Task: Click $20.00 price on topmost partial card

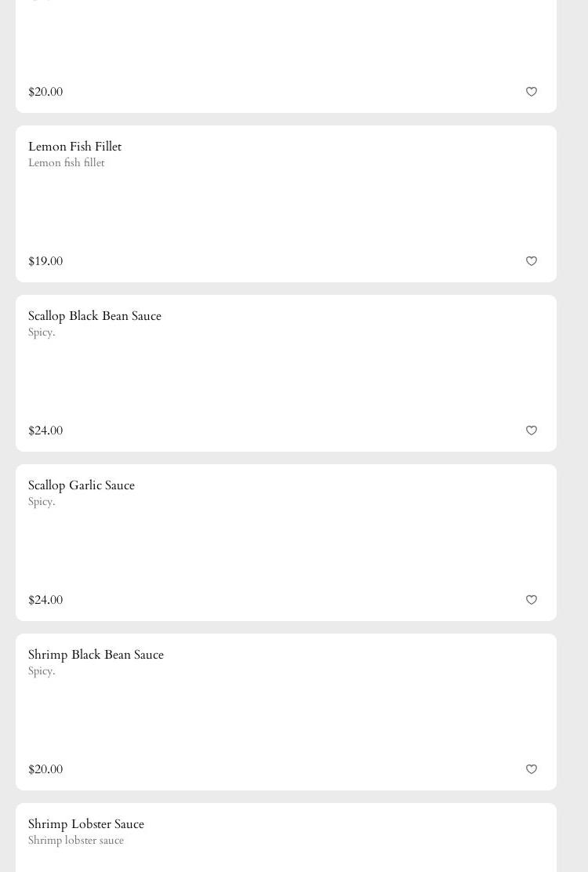Action: click(45, 92)
